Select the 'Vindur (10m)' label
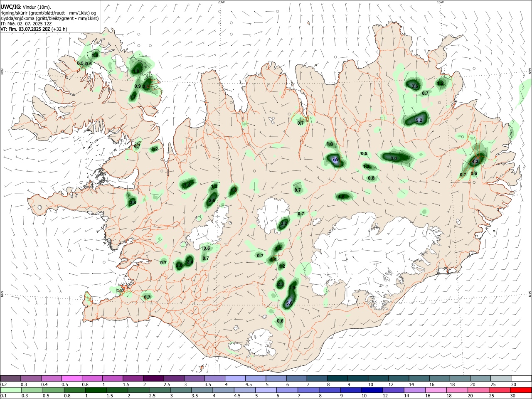This screenshot has height=399, width=532. [x=37, y=7]
